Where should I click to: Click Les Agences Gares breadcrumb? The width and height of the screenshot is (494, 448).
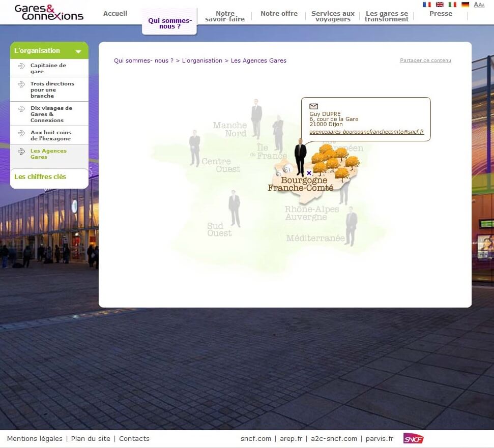coord(258,61)
